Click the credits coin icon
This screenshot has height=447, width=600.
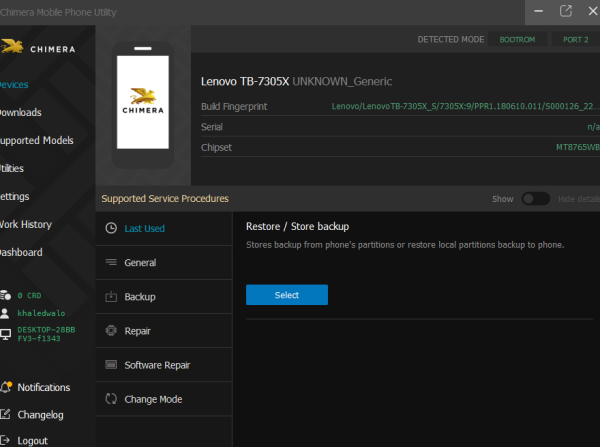[x=5, y=295]
